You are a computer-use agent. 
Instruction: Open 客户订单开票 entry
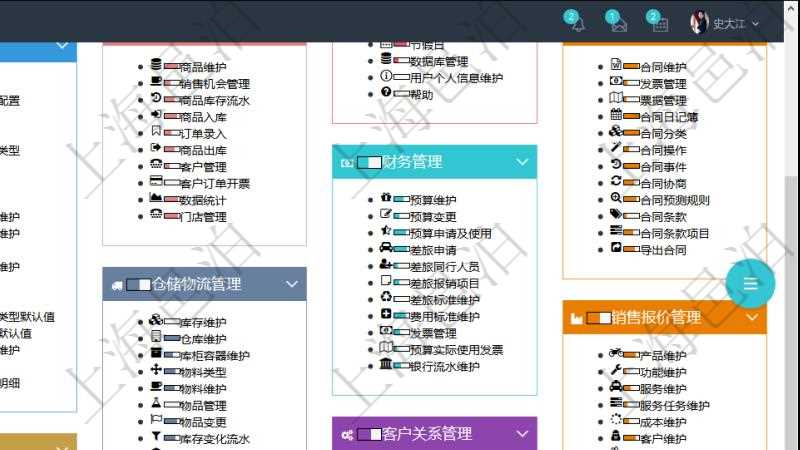coord(215,184)
